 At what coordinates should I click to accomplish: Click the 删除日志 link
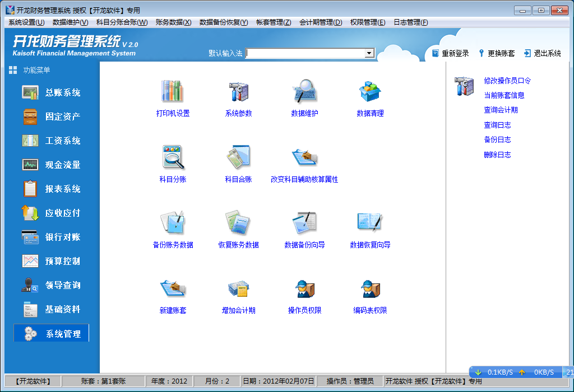tap(497, 155)
